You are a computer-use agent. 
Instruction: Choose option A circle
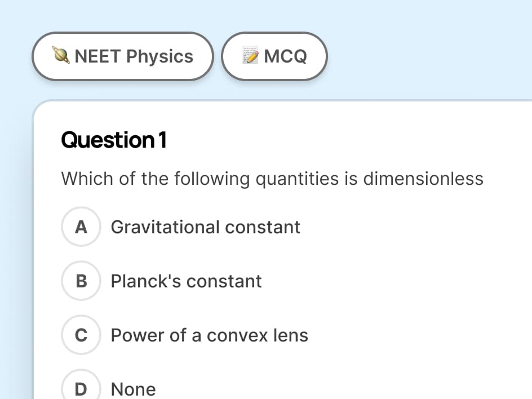pyautogui.click(x=81, y=227)
